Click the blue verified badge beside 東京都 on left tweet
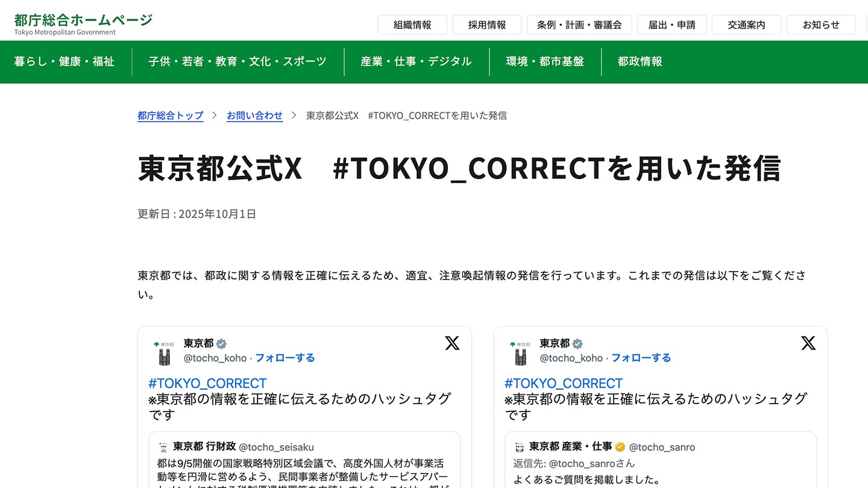 (x=221, y=343)
